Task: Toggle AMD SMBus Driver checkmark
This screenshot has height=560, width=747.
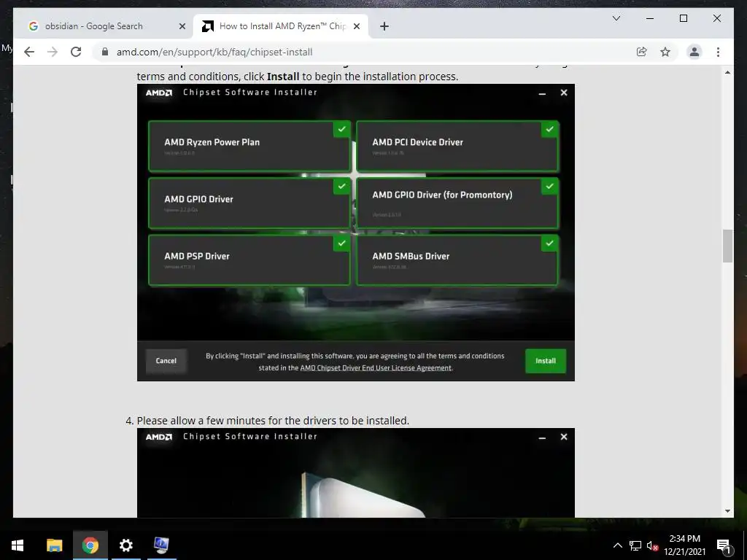Action: [550, 244]
